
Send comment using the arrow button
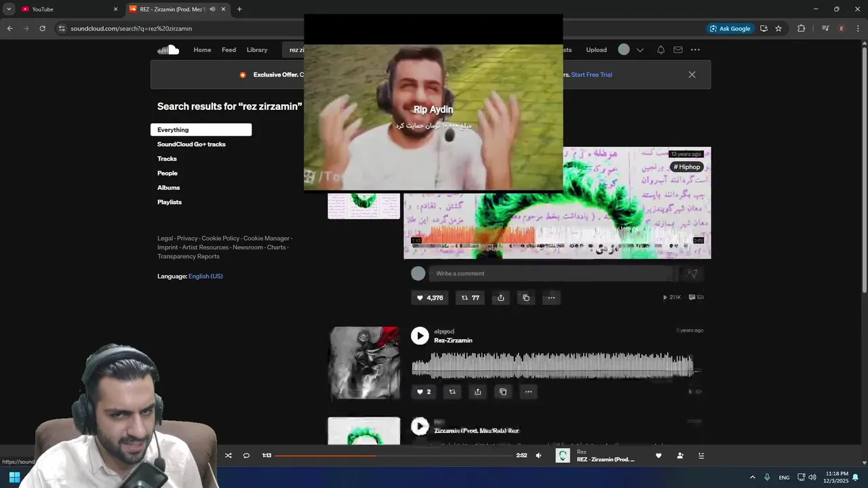691,273
